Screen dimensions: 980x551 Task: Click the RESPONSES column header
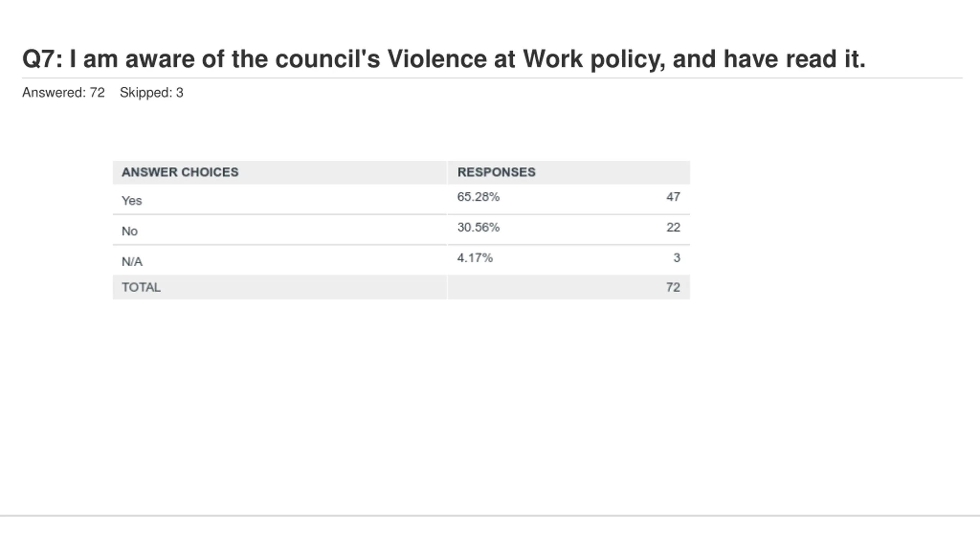point(497,172)
